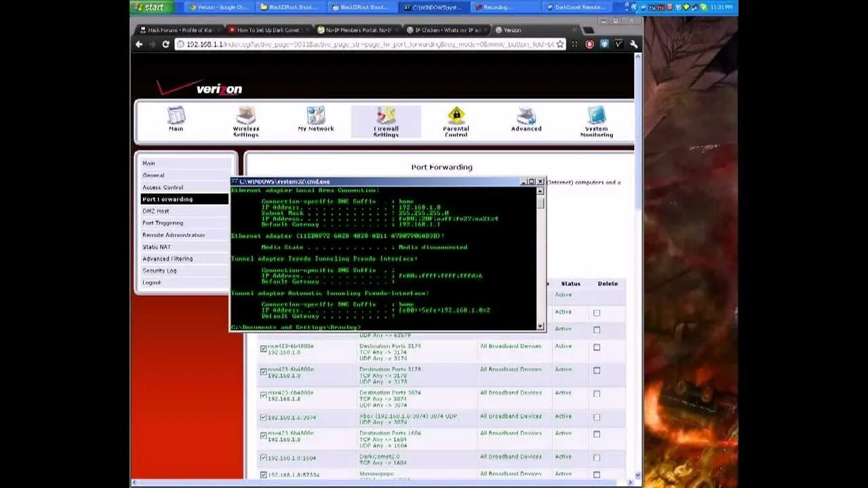Open the My Network icon

[x=316, y=119]
